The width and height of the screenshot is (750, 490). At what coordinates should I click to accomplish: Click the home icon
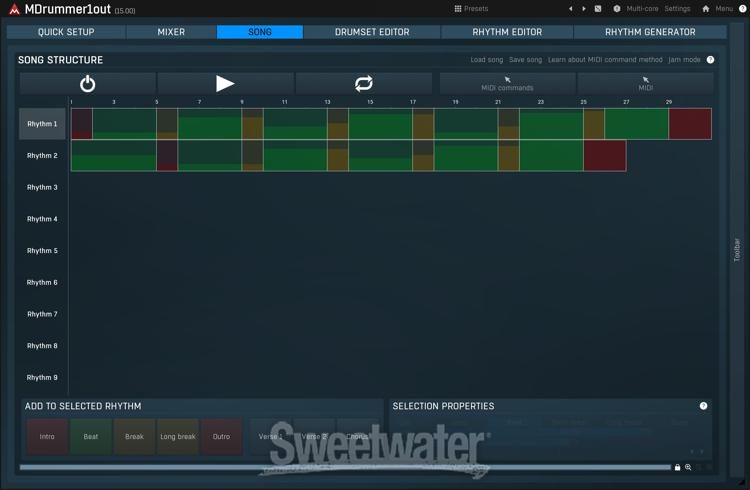pos(706,9)
